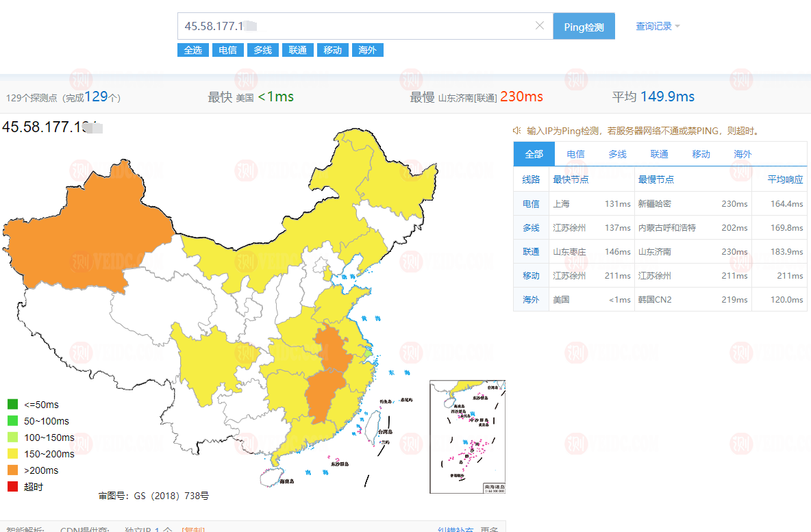The height and width of the screenshot is (532, 811).
Task: Switch to the 联通 results tab
Action: tap(659, 154)
